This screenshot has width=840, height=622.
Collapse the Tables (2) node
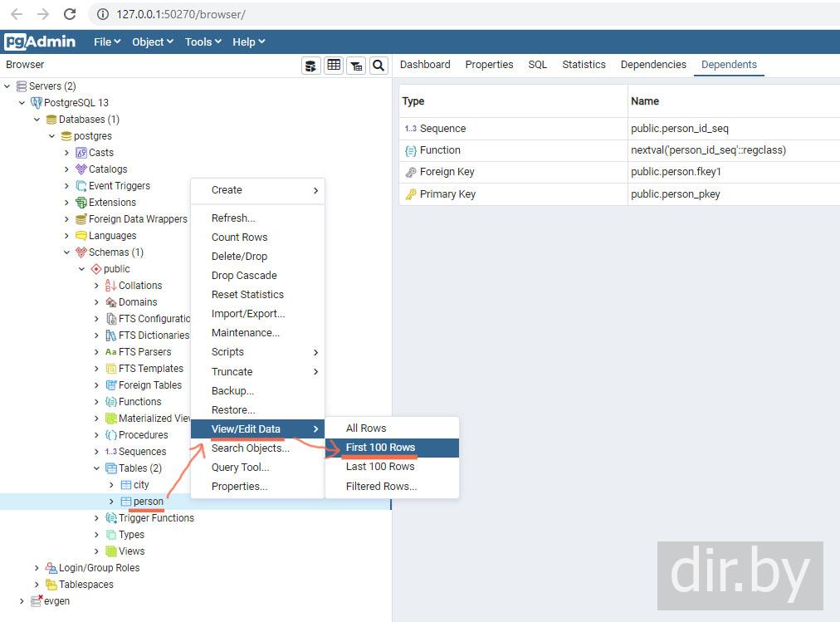click(x=97, y=468)
